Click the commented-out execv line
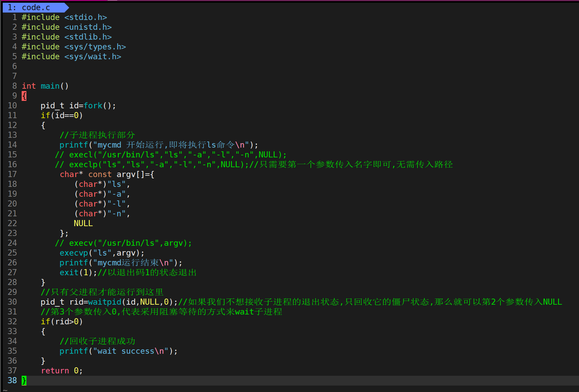This screenshot has height=392, width=579. (123, 243)
